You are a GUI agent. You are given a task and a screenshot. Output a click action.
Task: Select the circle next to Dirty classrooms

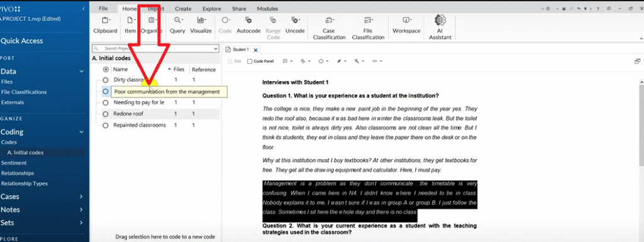[x=106, y=80]
